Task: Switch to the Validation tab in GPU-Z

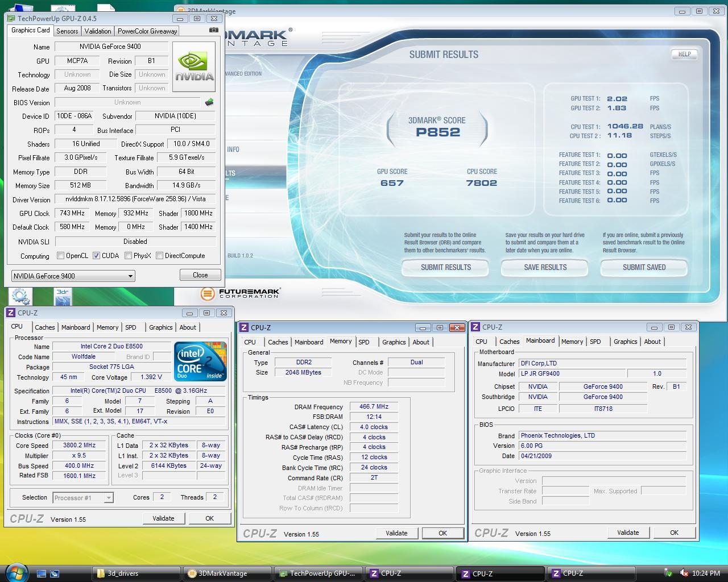Action: point(98,31)
